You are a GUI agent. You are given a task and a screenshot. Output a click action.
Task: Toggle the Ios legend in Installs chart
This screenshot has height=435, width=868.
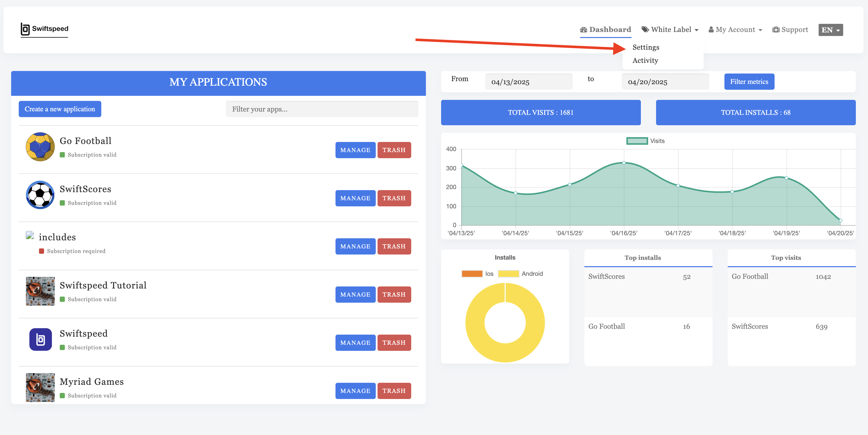(x=472, y=274)
